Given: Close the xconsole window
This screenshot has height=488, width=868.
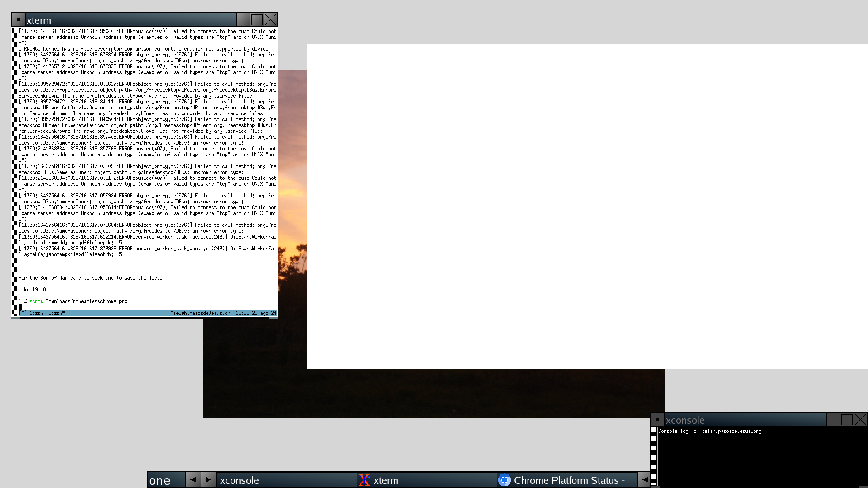Looking at the screenshot, I should (x=860, y=420).
